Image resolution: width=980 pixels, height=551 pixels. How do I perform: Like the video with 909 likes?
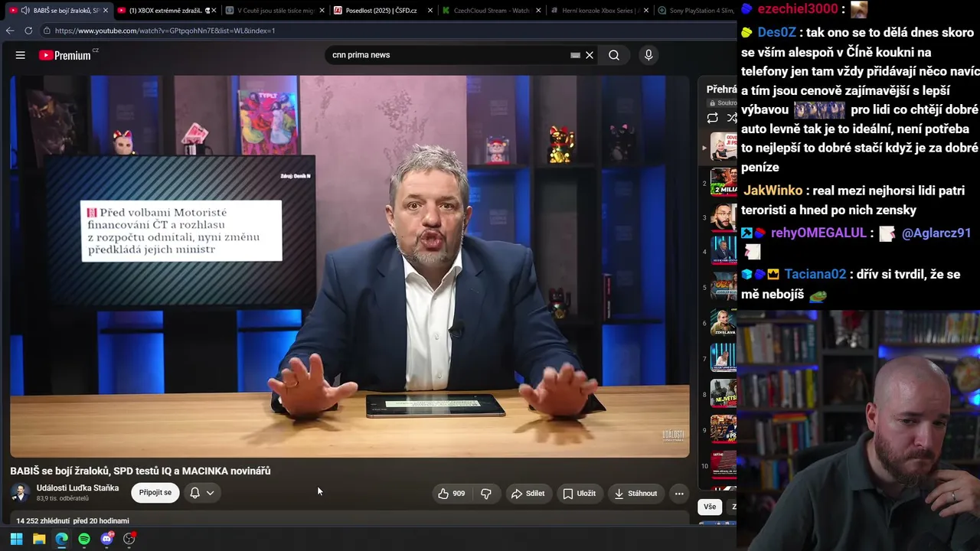click(x=451, y=494)
